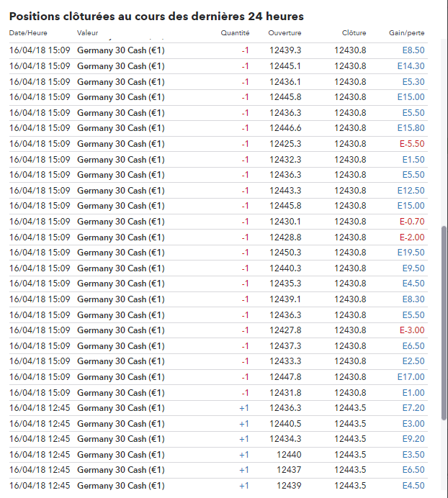Click the E14.30 gain value
The height and width of the screenshot is (498, 448).
click(x=411, y=66)
